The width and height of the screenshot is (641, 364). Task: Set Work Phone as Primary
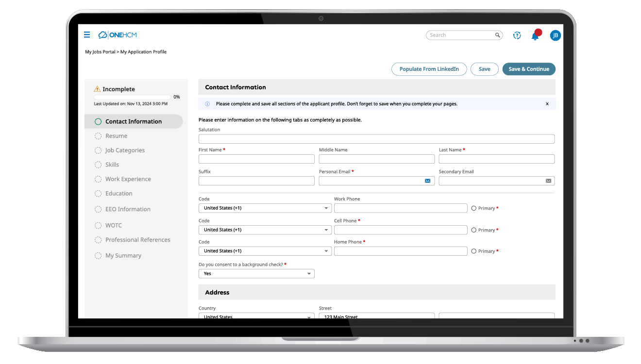[474, 208]
